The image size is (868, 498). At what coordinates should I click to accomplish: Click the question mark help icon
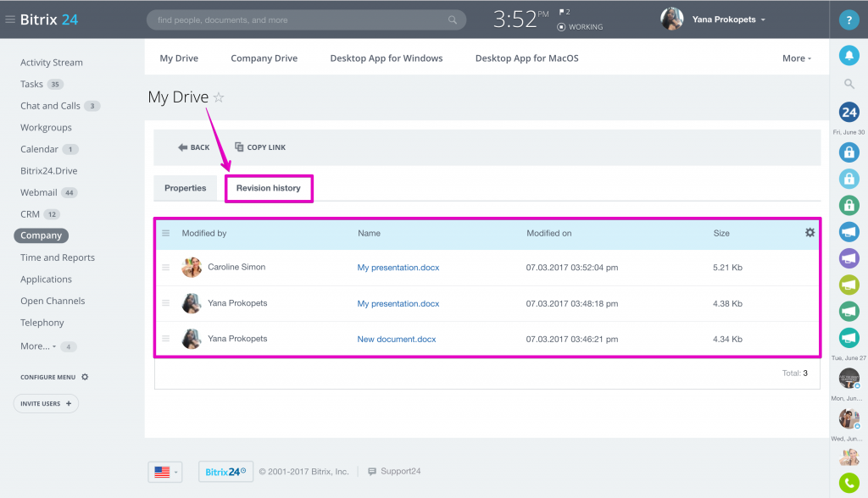(x=849, y=20)
